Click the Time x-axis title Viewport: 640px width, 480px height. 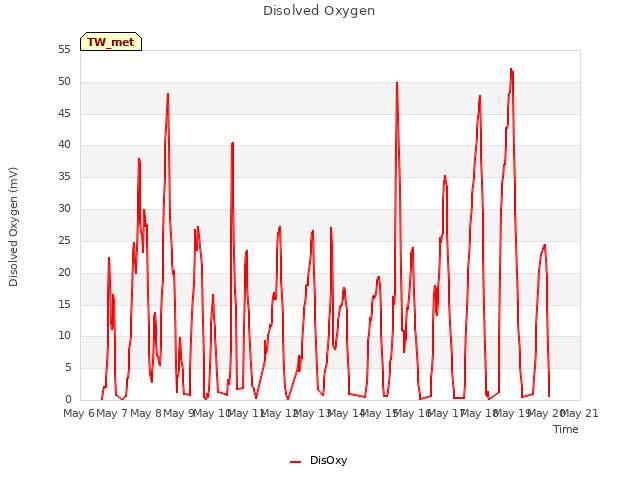click(x=565, y=429)
